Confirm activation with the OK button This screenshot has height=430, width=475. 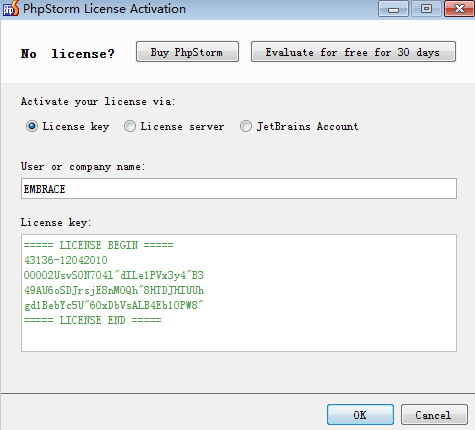(360, 415)
